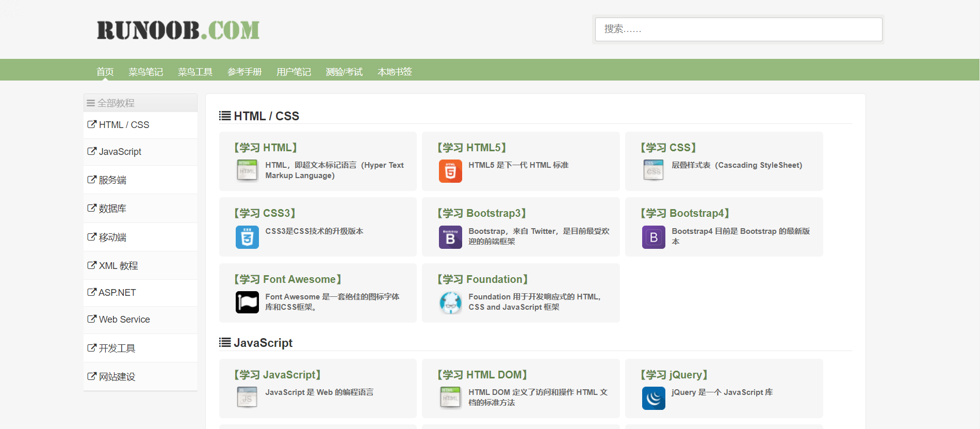
Task: Click the blue CSS3 shield icon
Action: (247, 237)
